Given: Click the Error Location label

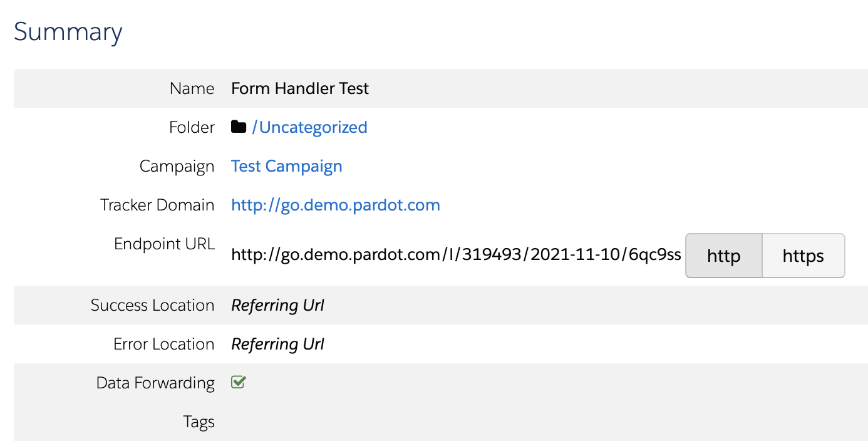Looking at the screenshot, I should (163, 344).
